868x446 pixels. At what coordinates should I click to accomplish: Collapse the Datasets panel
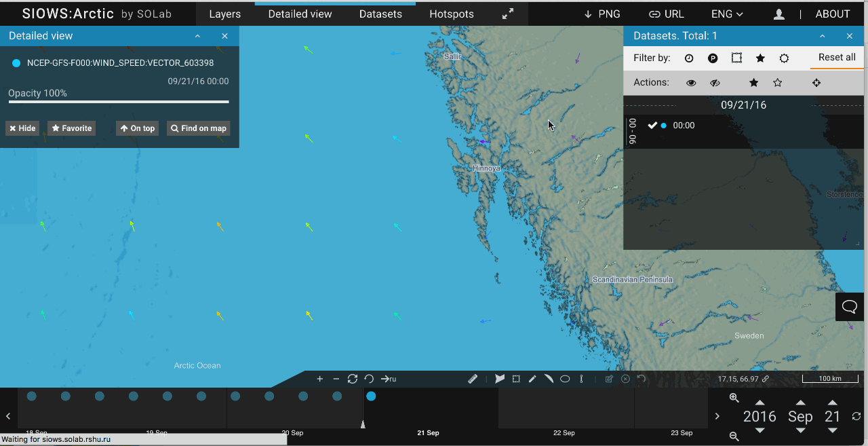pos(822,36)
